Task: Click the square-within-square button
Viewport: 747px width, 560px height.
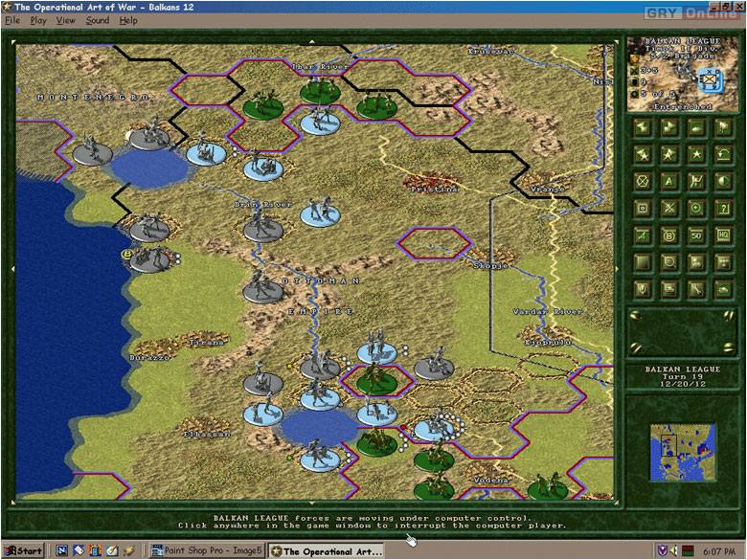Action: (x=643, y=209)
